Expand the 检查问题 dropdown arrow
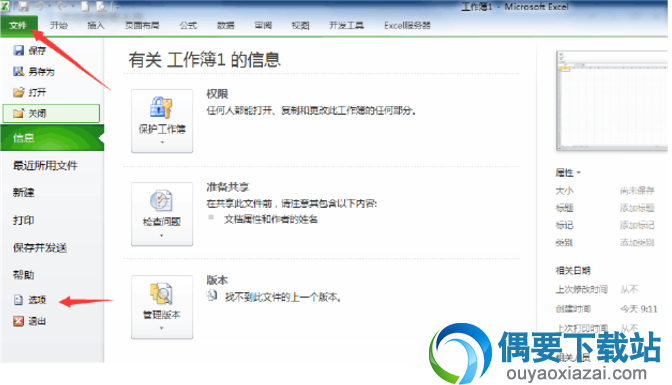Screen dimensions: 672x385 [162, 235]
